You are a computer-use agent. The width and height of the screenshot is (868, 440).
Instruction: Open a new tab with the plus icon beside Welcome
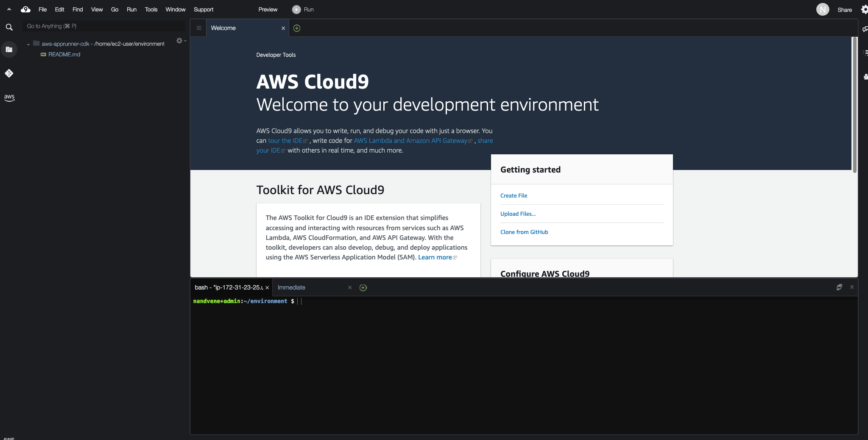(x=297, y=28)
